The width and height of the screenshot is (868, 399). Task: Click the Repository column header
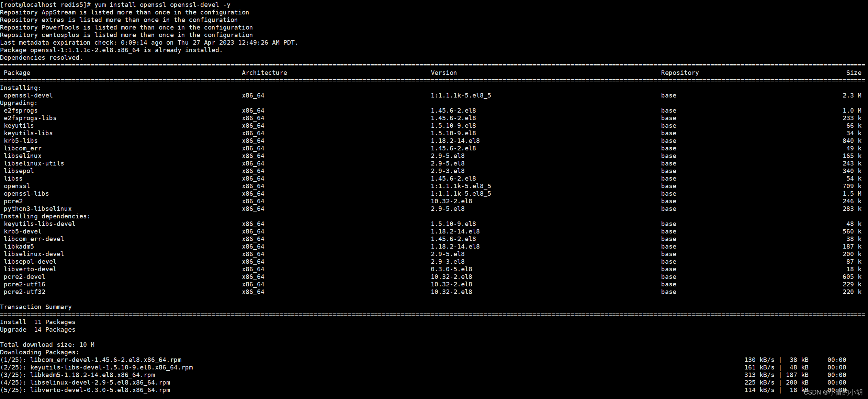pyautogui.click(x=679, y=72)
